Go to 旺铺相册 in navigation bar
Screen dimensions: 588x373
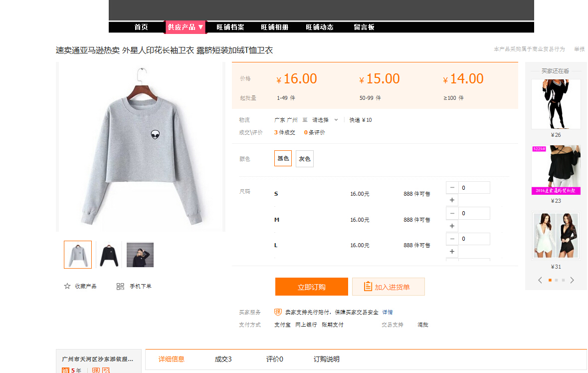pos(274,27)
